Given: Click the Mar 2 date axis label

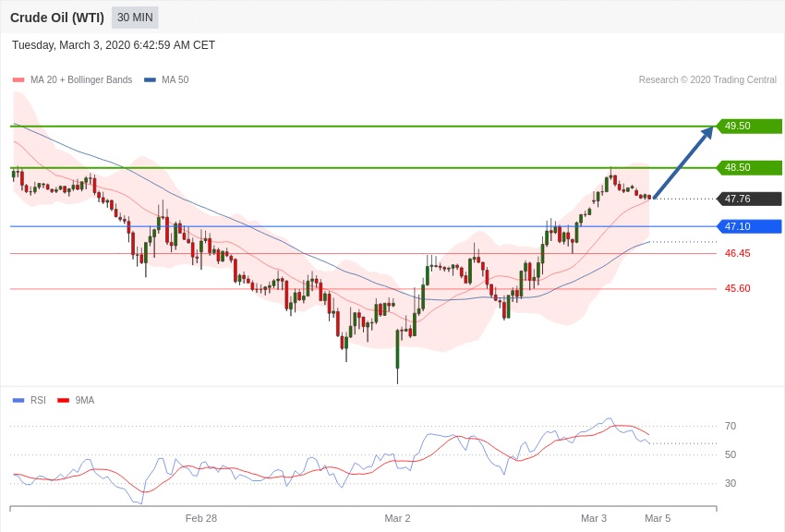Looking at the screenshot, I should [397, 518].
